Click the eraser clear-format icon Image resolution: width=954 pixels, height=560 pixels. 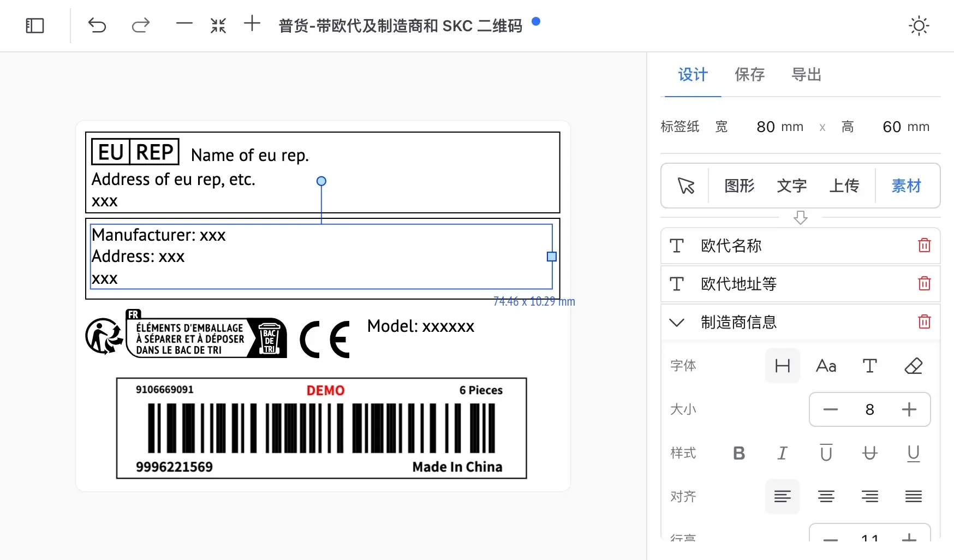pos(913,366)
